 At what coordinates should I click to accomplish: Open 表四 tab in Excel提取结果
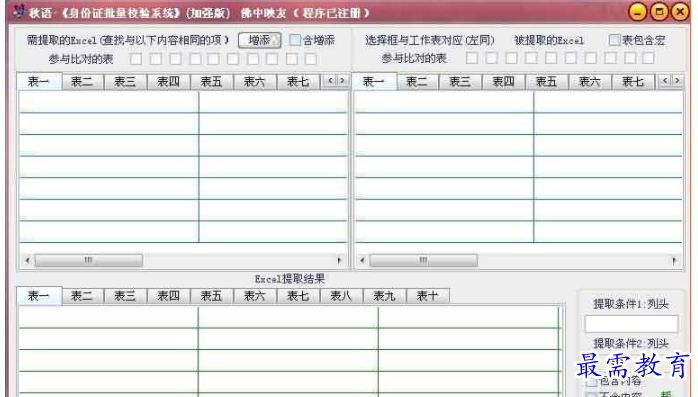[x=168, y=296]
